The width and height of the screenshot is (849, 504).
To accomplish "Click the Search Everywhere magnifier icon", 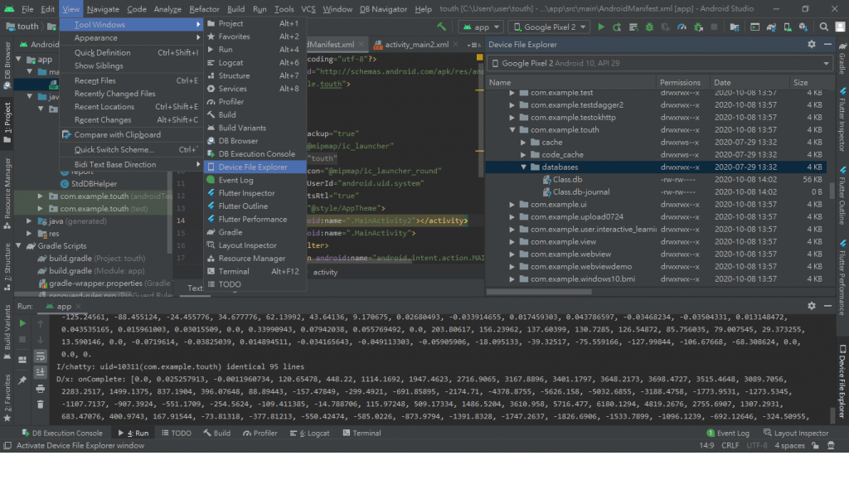I will [823, 27].
